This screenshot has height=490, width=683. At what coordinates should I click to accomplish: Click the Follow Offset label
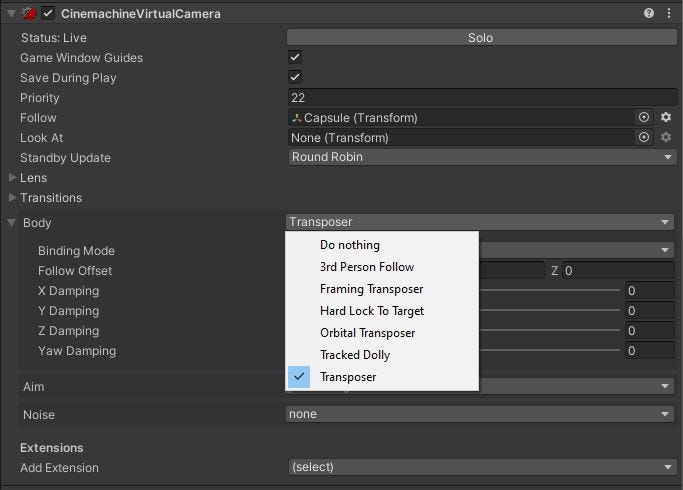tap(75, 271)
